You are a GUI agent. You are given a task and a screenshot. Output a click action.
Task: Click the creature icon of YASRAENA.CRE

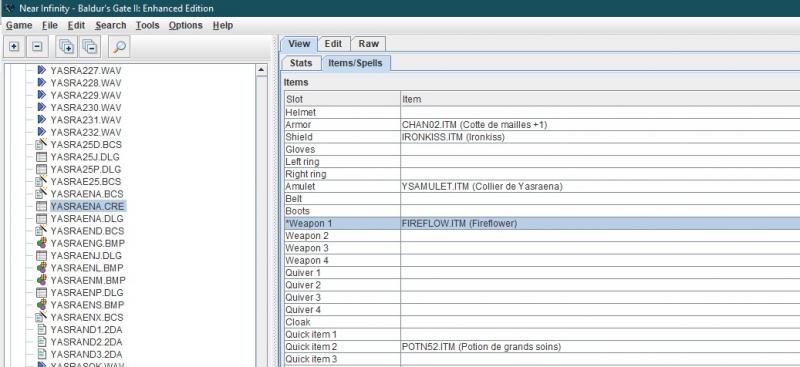(x=42, y=206)
